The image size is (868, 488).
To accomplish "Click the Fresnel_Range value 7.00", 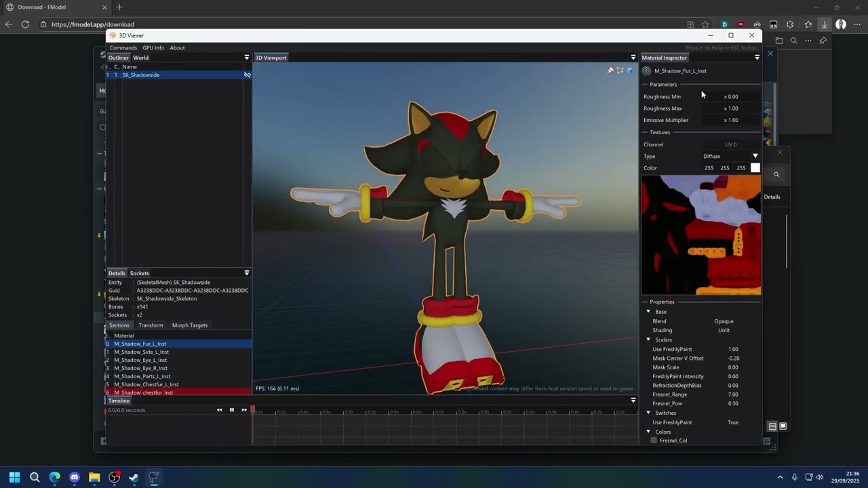I will 733,394.
